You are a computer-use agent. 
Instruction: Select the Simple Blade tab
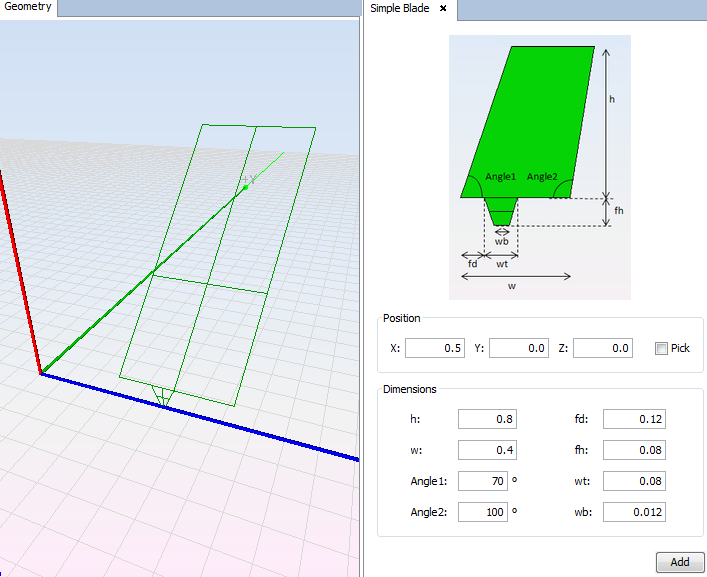point(400,9)
